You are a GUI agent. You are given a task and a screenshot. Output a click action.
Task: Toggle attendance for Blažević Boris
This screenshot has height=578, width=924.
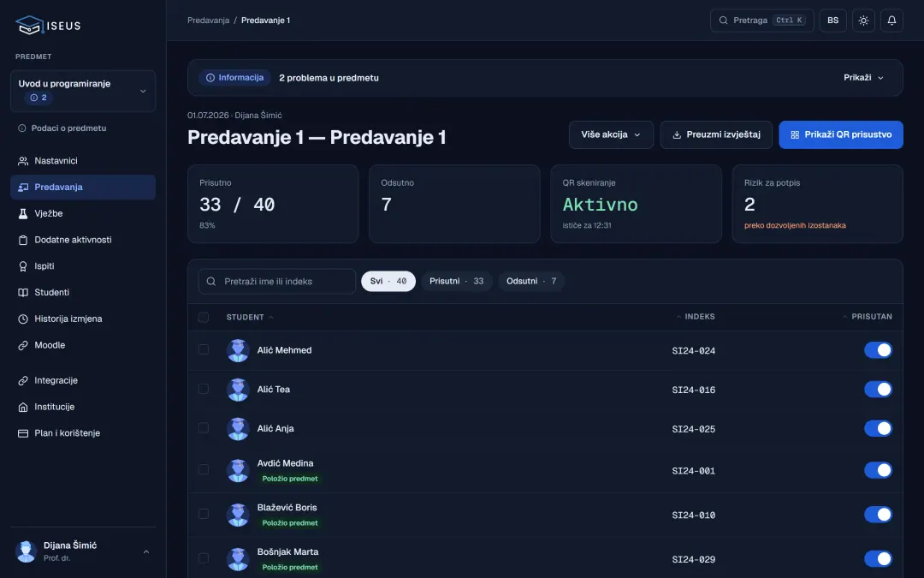[878, 515]
